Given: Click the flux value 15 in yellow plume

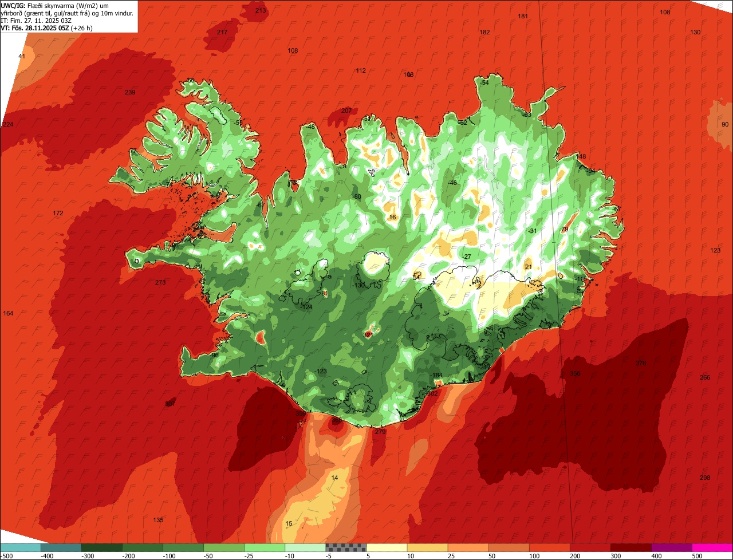Looking at the screenshot, I should click(289, 524).
